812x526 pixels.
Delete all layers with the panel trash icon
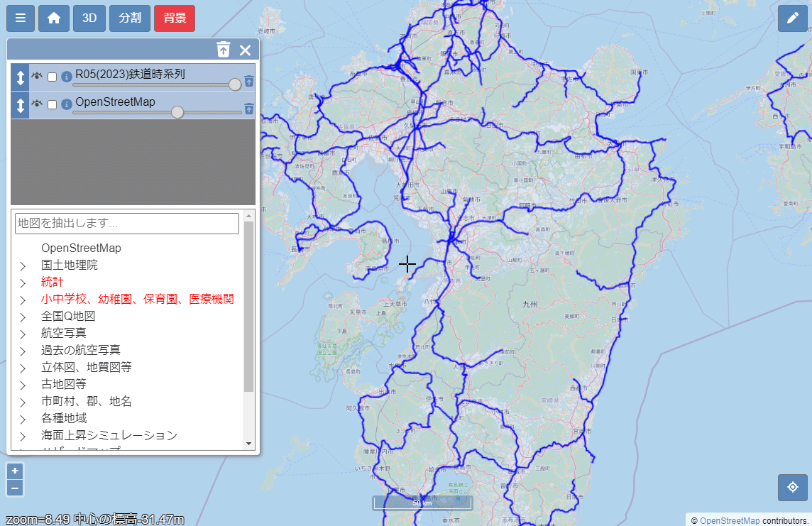point(223,50)
